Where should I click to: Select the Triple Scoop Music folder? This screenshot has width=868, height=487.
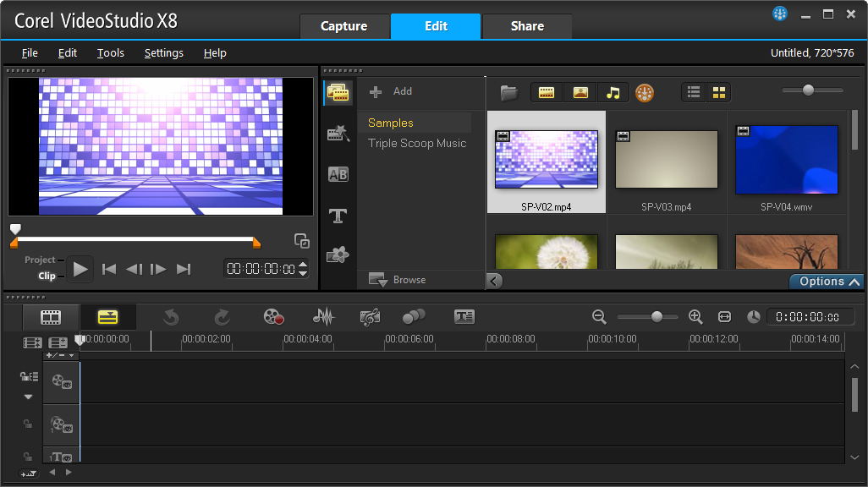click(x=417, y=144)
